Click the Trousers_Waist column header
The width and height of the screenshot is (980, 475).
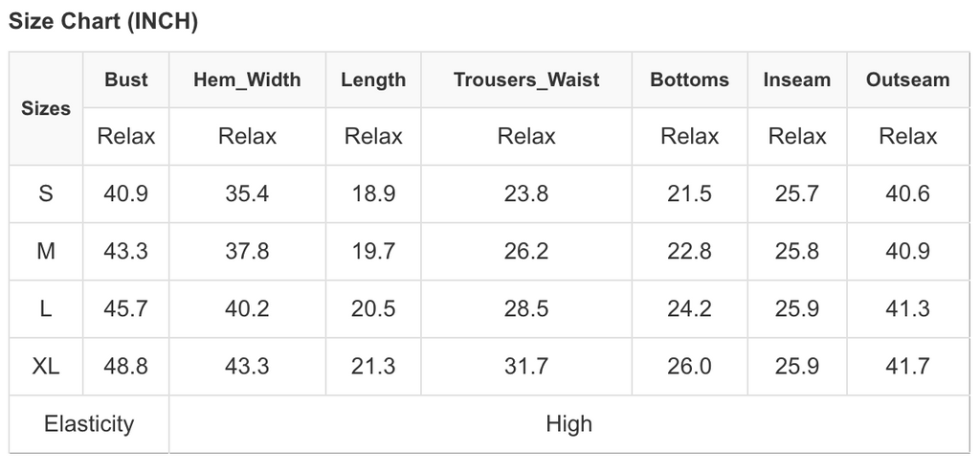[x=526, y=79]
